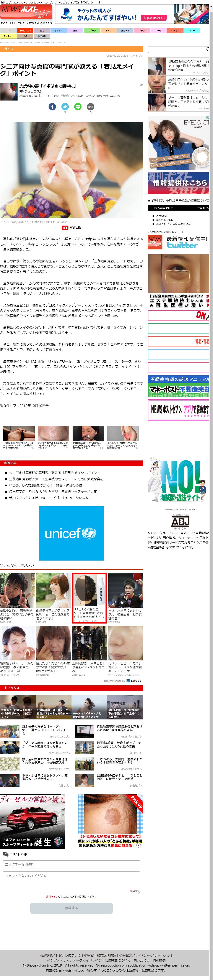This screenshot has width=213, height=980.
Task: Click the 一覧を見る link in column header
Action: pos(203,208)
